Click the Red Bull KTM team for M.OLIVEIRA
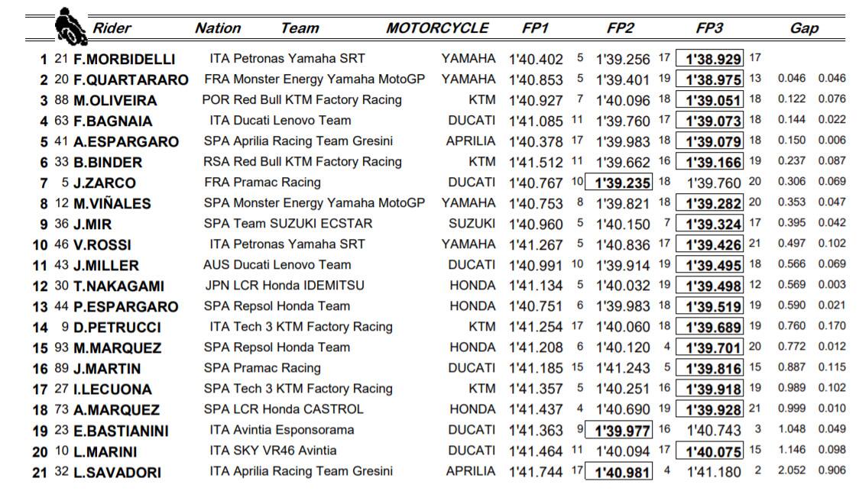The width and height of the screenshot is (859, 504). (x=311, y=99)
